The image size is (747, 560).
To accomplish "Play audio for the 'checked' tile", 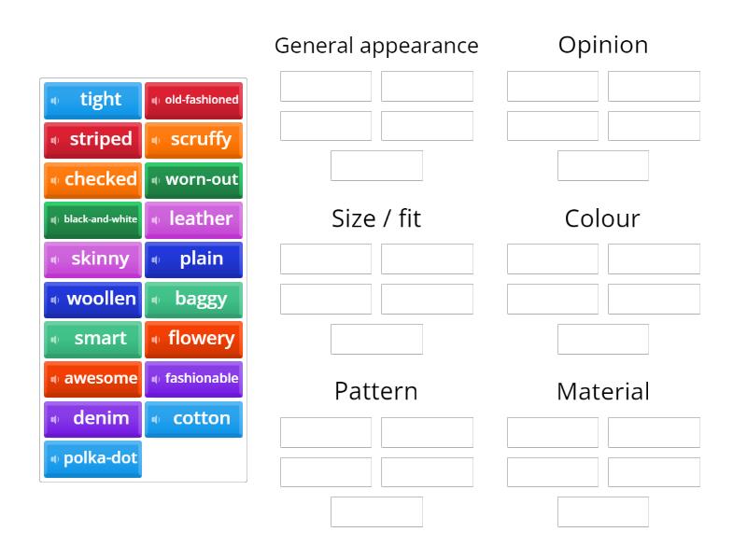I will click(54, 179).
